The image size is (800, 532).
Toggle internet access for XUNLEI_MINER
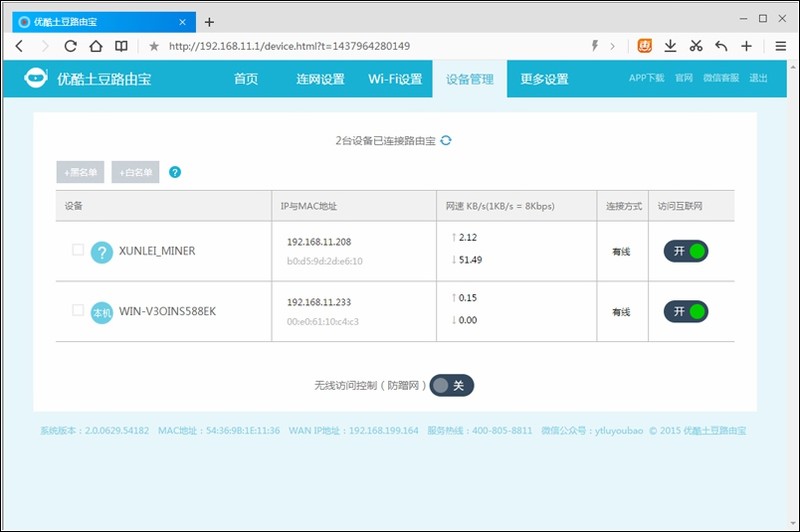click(686, 251)
